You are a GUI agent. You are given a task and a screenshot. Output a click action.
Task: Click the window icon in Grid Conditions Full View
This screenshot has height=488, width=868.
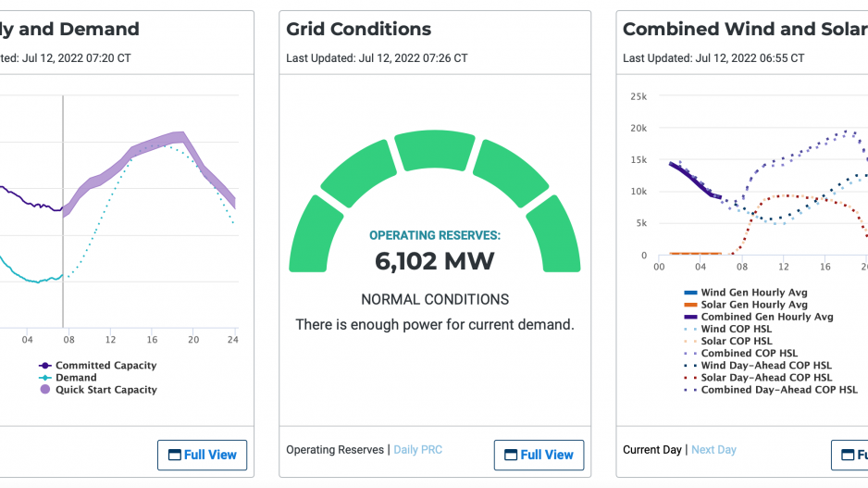click(x=511, y=456)
